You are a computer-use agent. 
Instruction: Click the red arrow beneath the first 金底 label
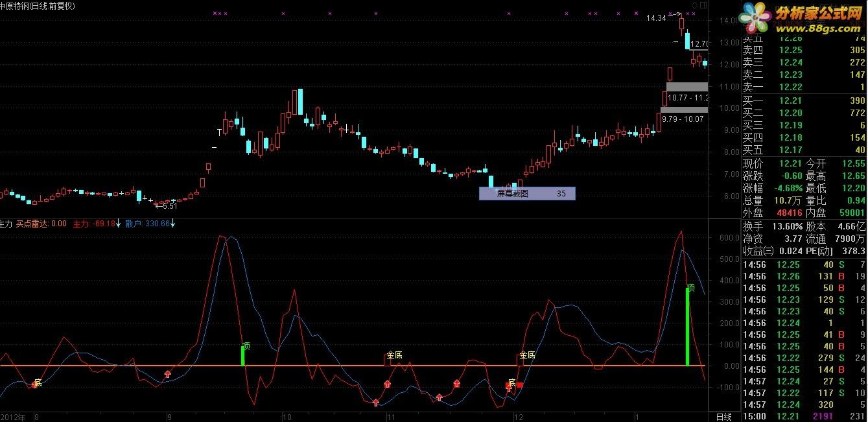tap(388, 384)
